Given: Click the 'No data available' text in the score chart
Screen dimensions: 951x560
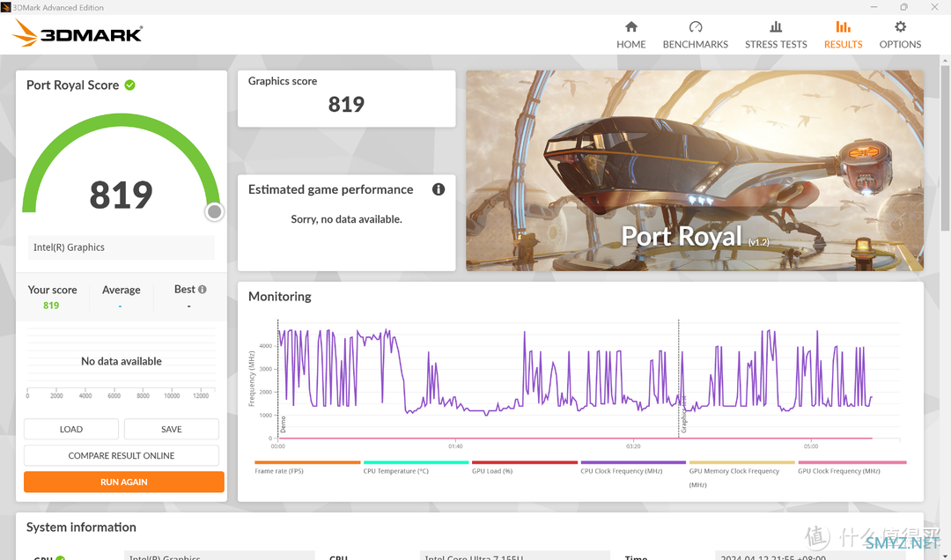Looking at the screenshot, I should (122, 361).
